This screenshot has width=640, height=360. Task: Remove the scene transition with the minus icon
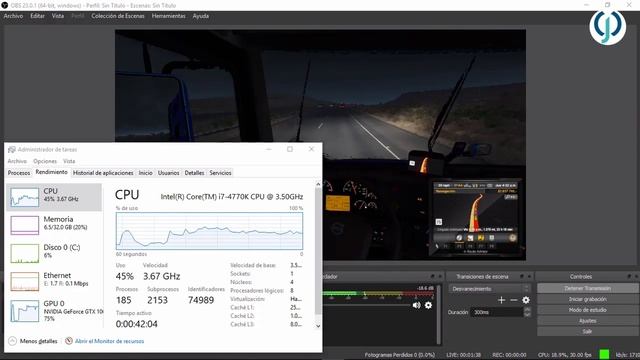(513, 300)
